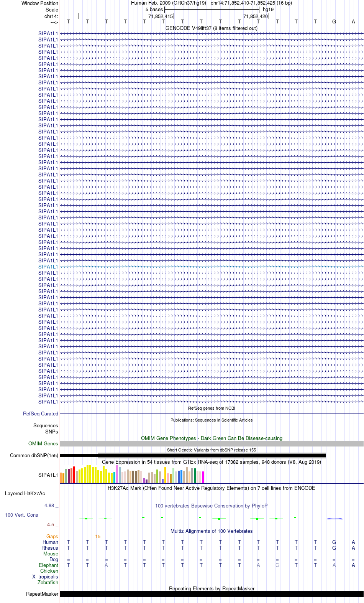The width and height of the screenshot is (364, 603).
Task: Select the "Dog" alignment row label
Action: (x=54, y=559)
